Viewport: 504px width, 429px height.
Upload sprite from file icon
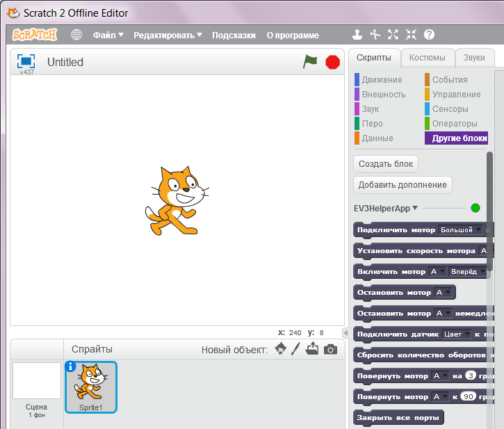tap(312, 348)
